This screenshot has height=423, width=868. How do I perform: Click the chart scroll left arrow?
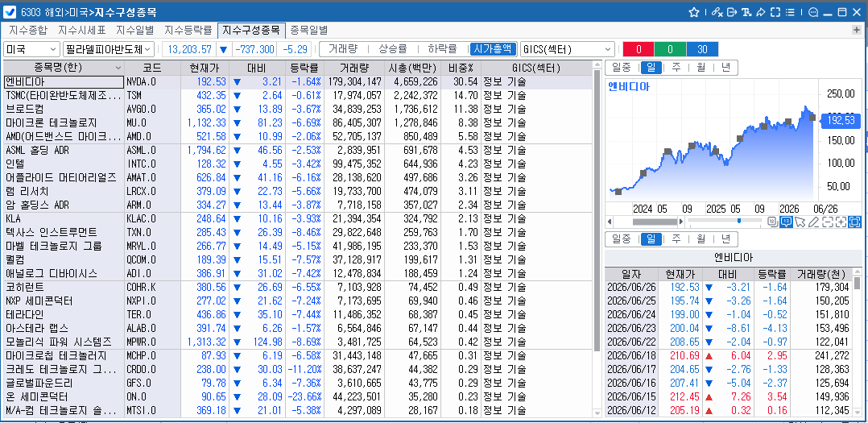tap(610, 222)
